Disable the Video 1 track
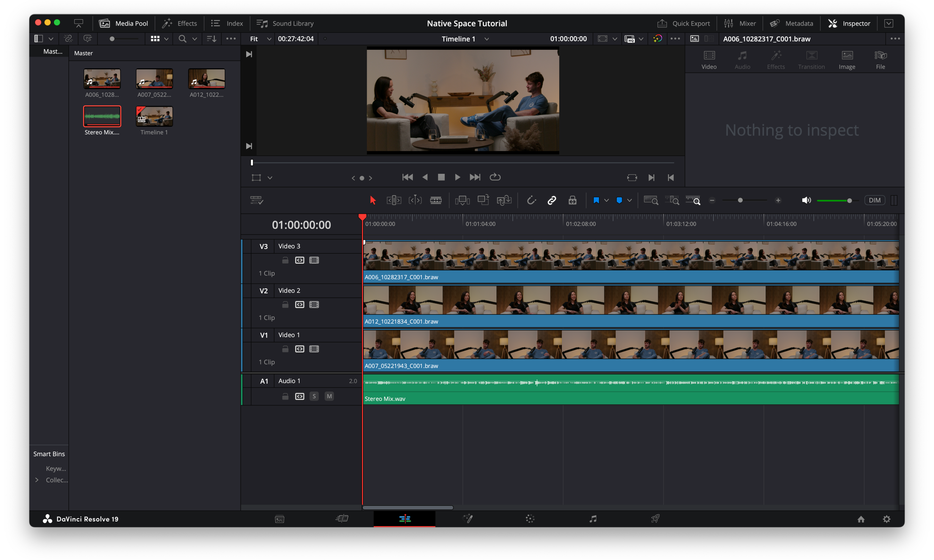934x560 pixels. coord(314,349)
